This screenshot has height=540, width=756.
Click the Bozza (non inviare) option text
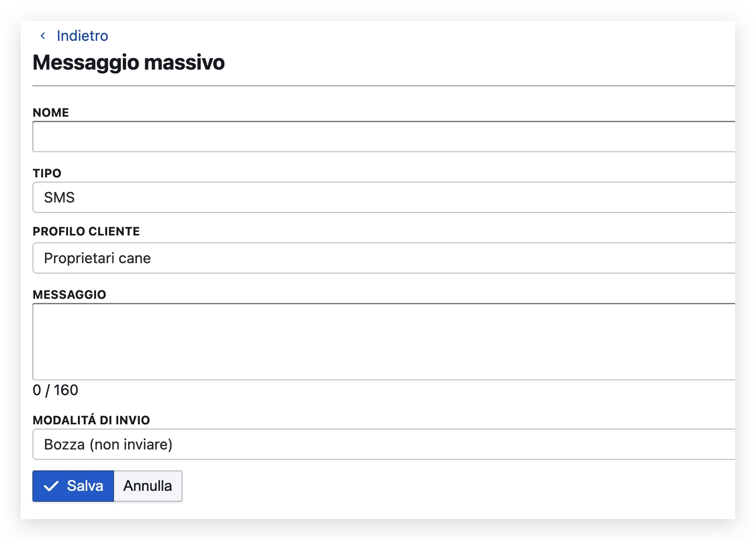pos(108,444)
